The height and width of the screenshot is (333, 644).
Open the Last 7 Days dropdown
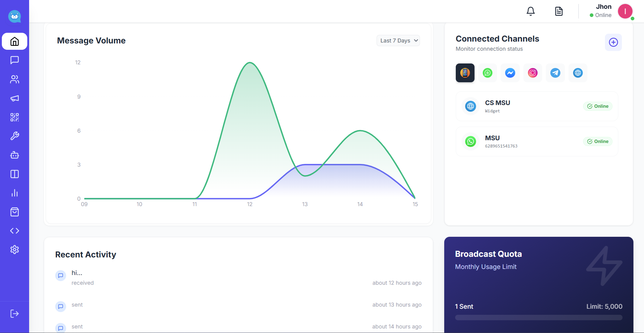[398, 40]
